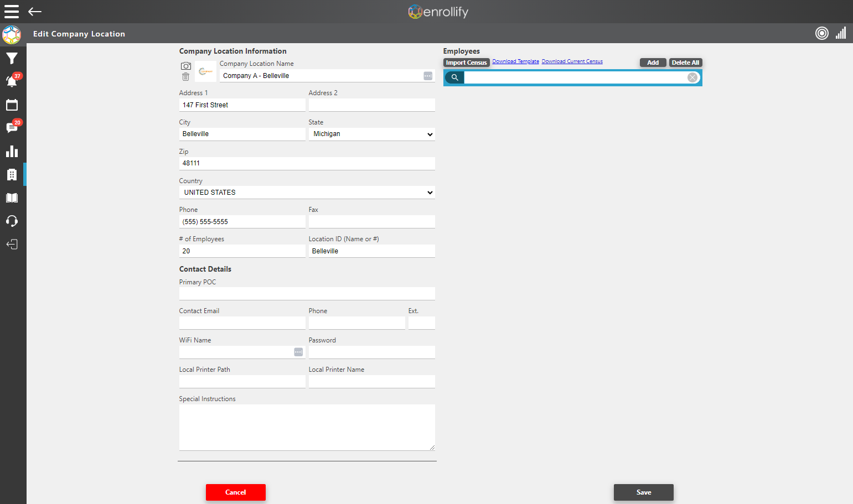The image size is (853, 504).
Task: Open the companies building icon
Action: click(12, 175)
